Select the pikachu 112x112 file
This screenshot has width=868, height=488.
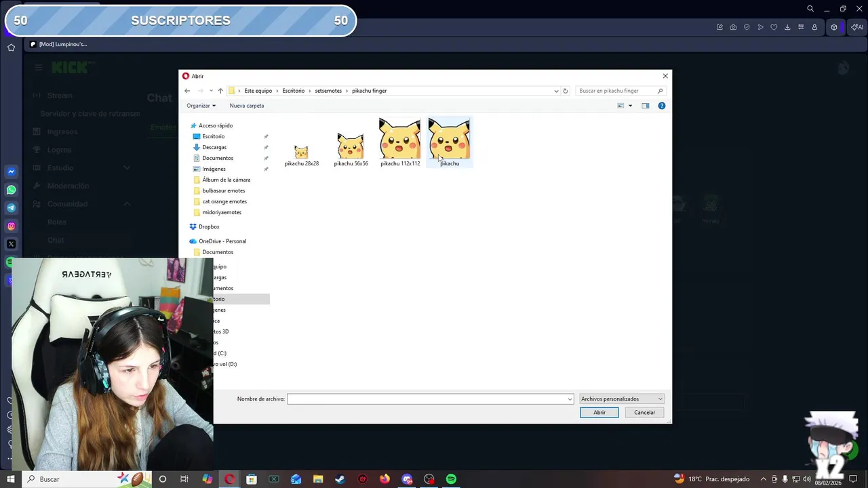400,142
